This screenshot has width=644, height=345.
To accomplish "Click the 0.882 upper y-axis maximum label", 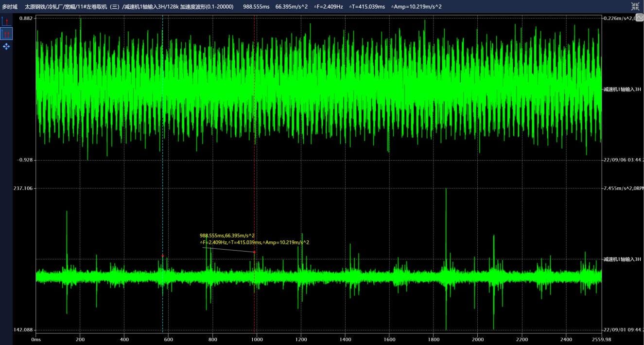I will pyautogui.click(x=26, y=18).
